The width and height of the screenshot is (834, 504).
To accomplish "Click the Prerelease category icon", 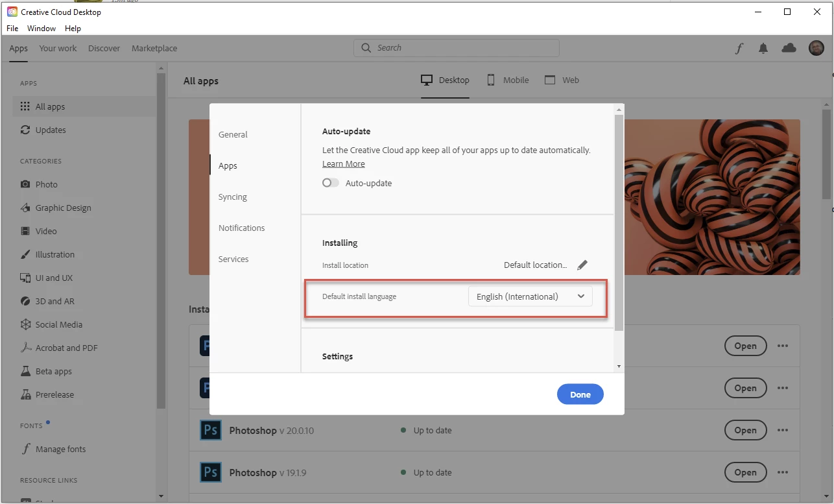I will 25,394.
